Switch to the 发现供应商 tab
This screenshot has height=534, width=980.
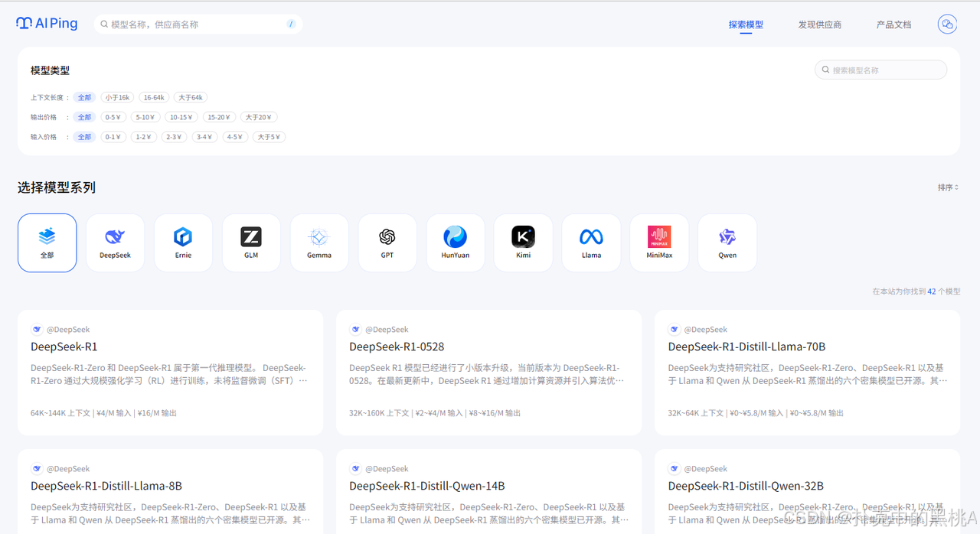tap(820, 24)
